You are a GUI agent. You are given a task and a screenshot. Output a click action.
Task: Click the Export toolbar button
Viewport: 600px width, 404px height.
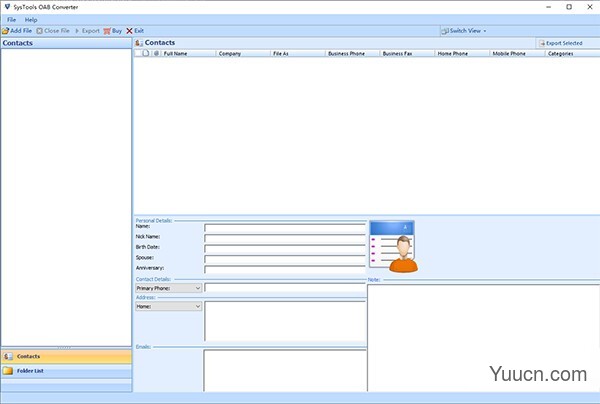[87, 31]
